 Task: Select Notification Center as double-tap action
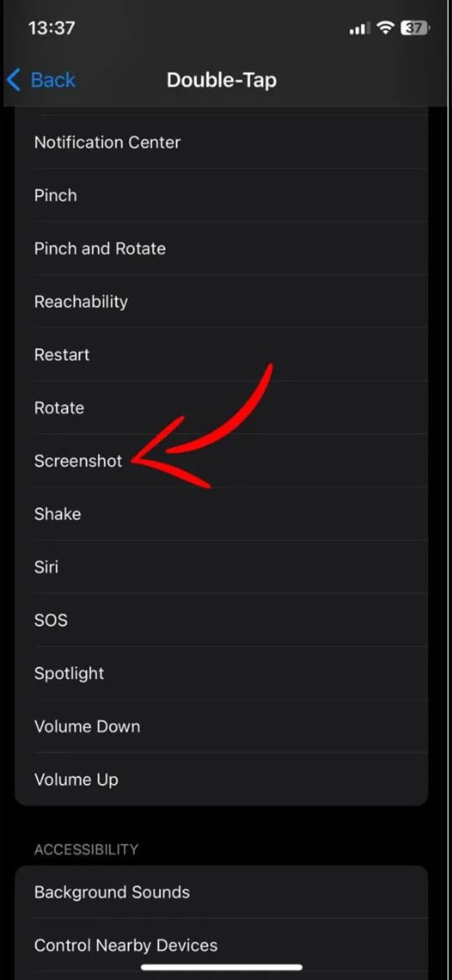[x=107, y=142]
